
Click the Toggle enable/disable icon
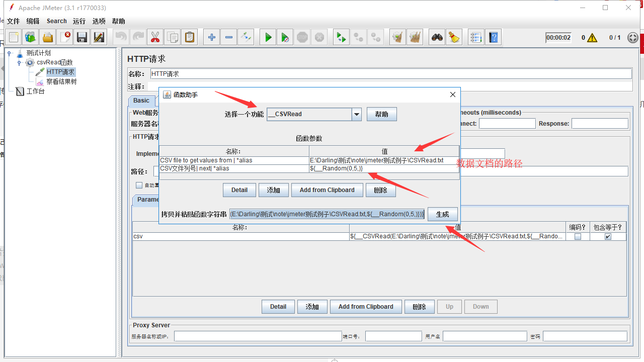[x=246, y=37]
